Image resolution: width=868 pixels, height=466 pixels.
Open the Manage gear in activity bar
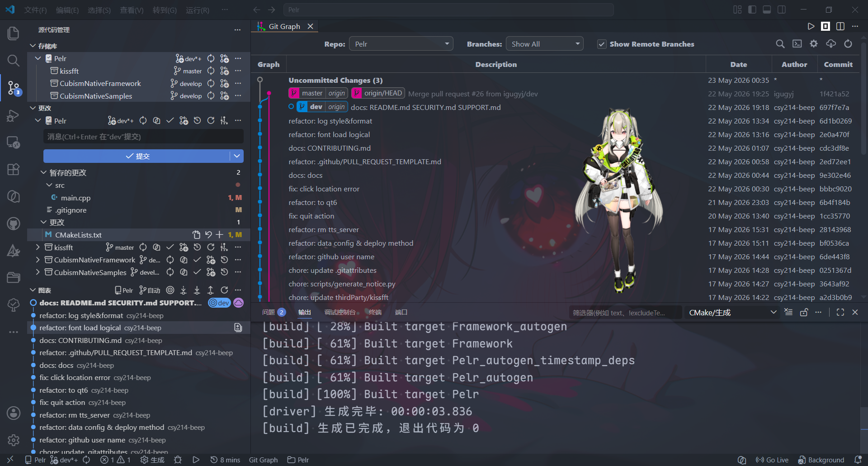coord(14,440)
